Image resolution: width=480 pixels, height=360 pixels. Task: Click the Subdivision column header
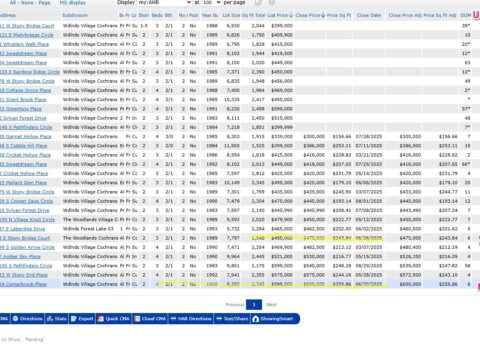75,15
